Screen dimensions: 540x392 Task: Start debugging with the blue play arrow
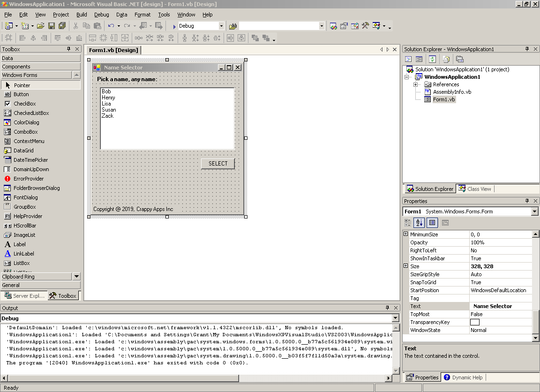tap(174, 26)
